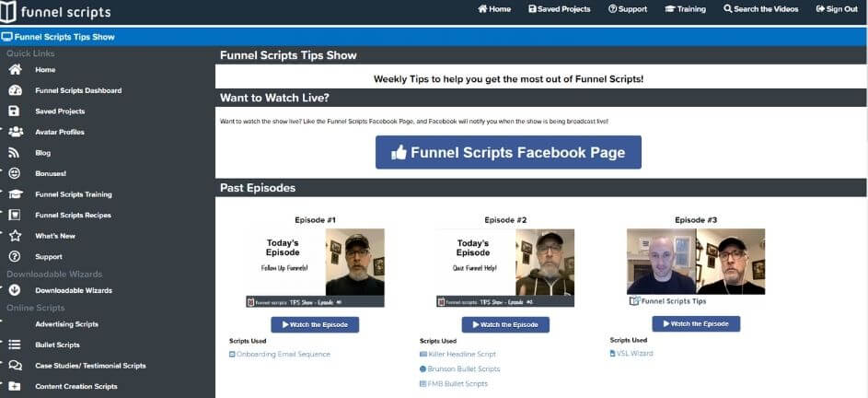Open the Episode #1 video thumbnail
The height and width of the screenshot is (398, 868).
[315, 268]
